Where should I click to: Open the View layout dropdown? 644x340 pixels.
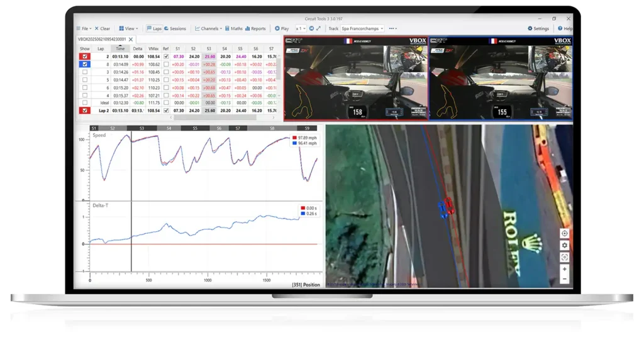[x=128, y=29]
